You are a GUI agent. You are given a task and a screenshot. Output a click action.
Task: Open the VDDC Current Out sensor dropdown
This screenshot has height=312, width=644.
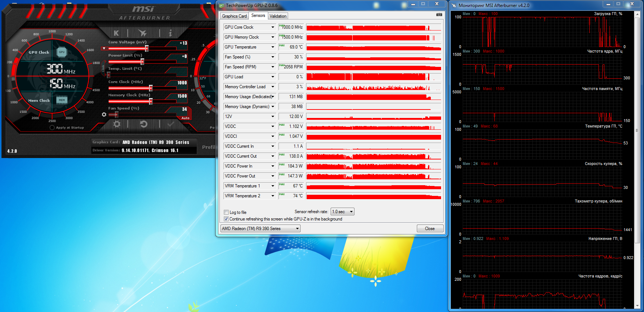click(x=273, y=156)
